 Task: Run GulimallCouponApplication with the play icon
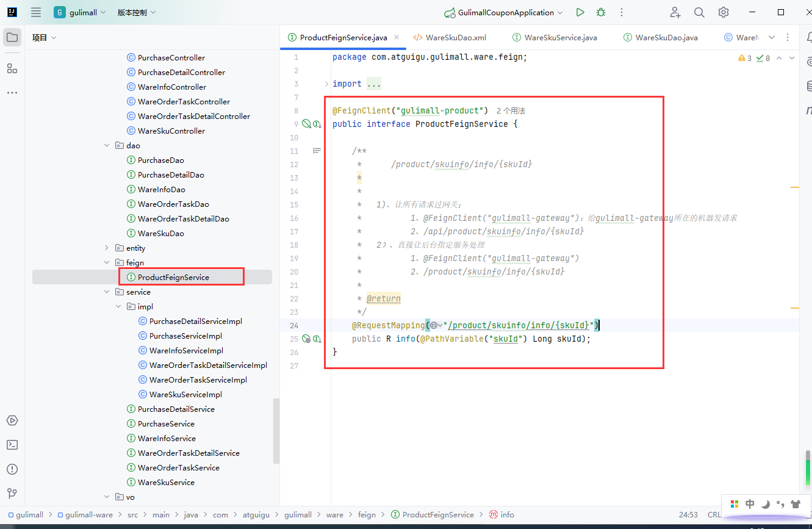point(580,12)
